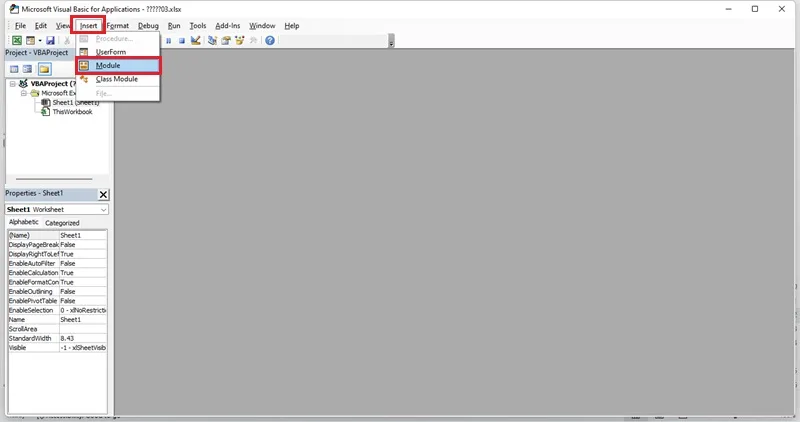Open the Edit menu
This screenshot has width=800, height=422.
[x=41, y=26]
